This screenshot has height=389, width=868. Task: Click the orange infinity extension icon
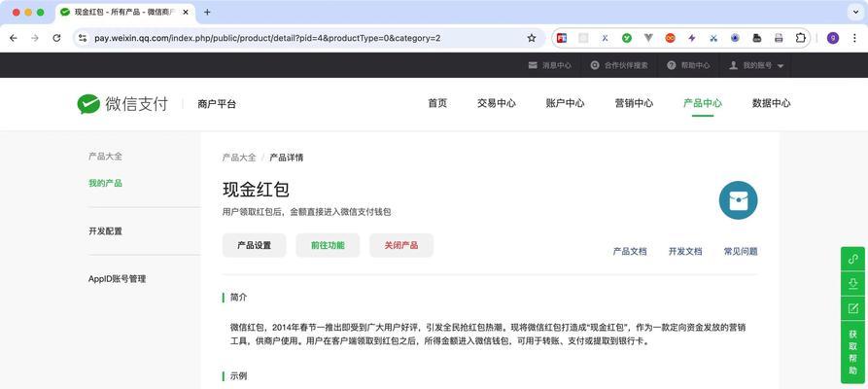point(671,38)
